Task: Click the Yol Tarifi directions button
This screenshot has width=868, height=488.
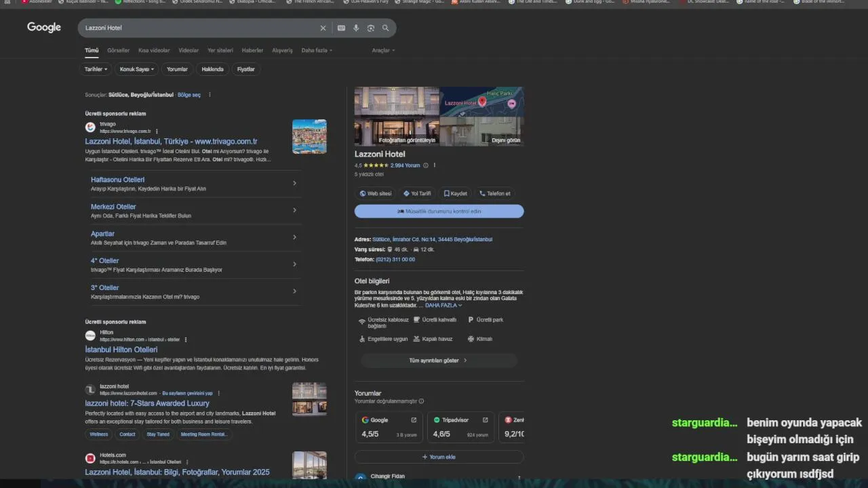Action: [x=417, y=193]
